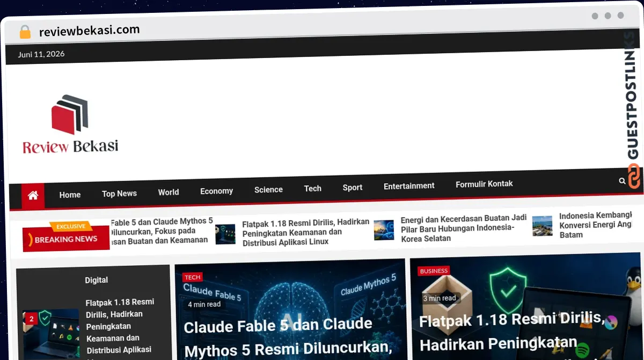This screenshot has width=644, height=360.
Task: Click Energi article thumbnail in ticker
Action: 384,230
